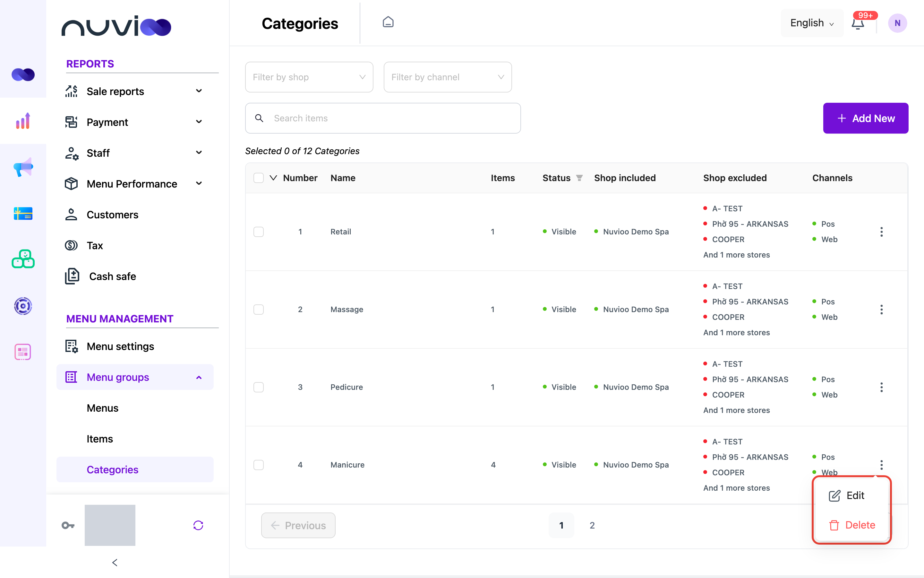Click the Search items field
This screenshot has height=578, width=924.
click(x=383, y=118)
